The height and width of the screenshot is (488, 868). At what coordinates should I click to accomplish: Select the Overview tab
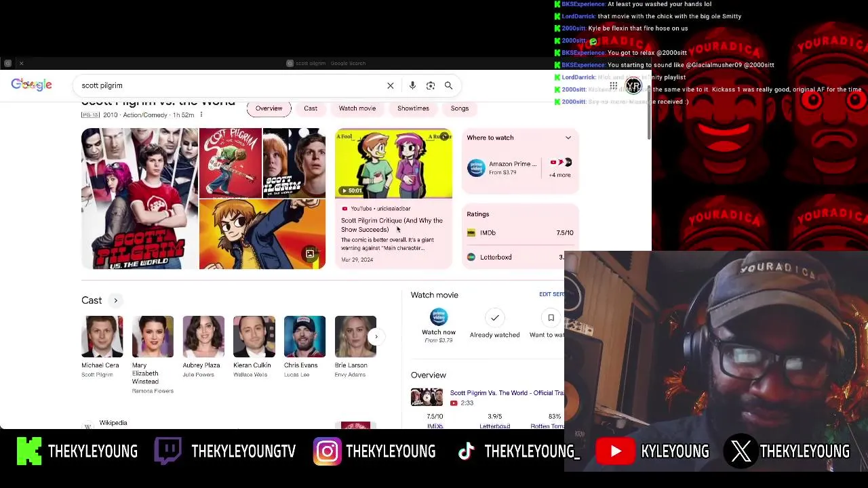[269, 108]
